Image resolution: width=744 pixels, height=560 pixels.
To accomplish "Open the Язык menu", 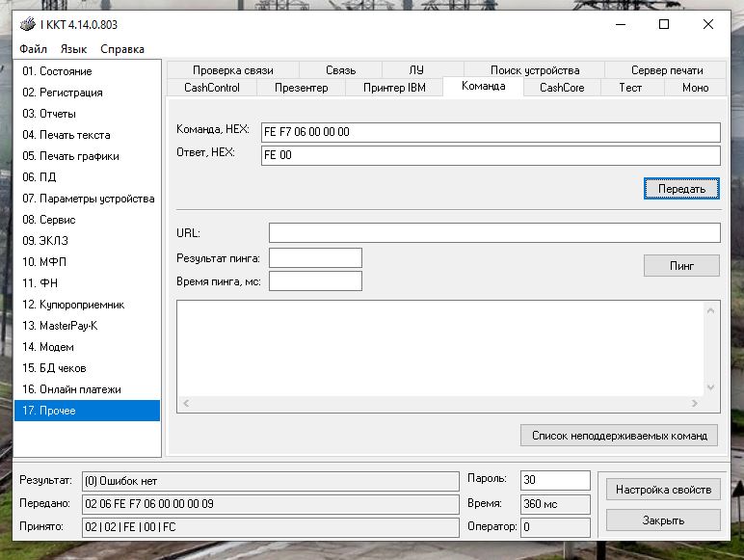I will (x=73, y=49).
